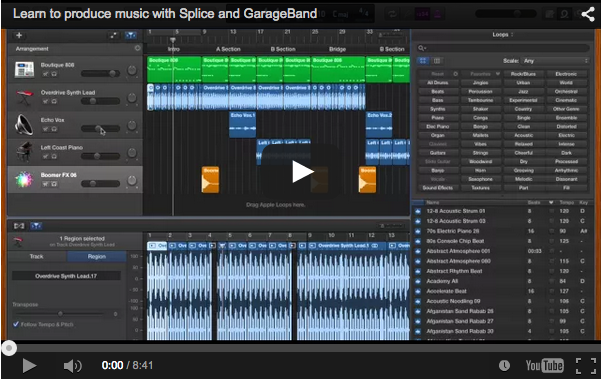Switch to the Track tab
The height and width of the screenshot is (379, 602).
[37, 257]
